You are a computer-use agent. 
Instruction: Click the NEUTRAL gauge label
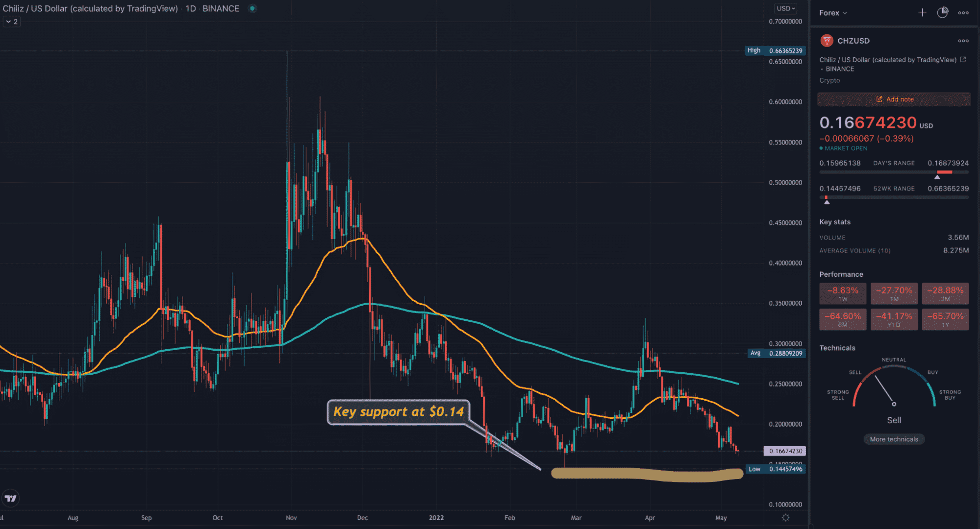click(x=894, y=360)
